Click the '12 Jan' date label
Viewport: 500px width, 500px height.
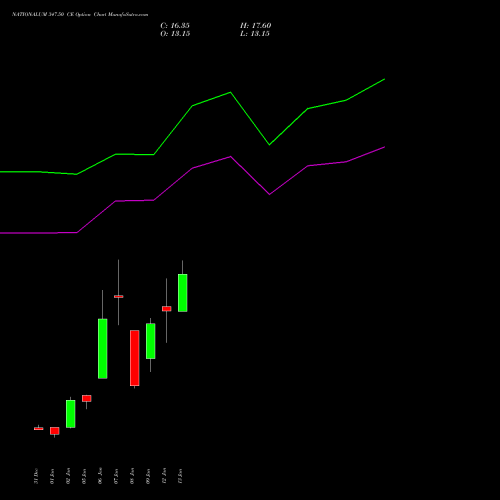pyautogui.click(x=164, y=476)
